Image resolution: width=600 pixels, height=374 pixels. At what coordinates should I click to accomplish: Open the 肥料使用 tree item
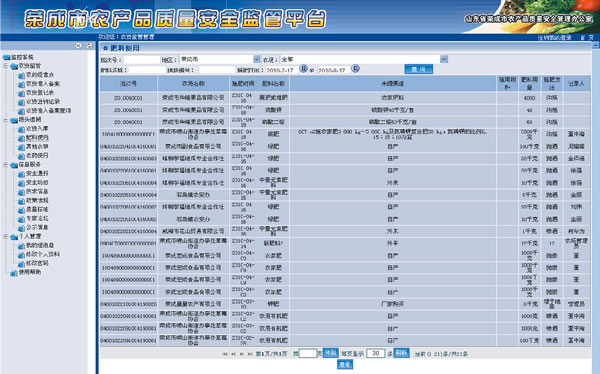pos(37,138)
